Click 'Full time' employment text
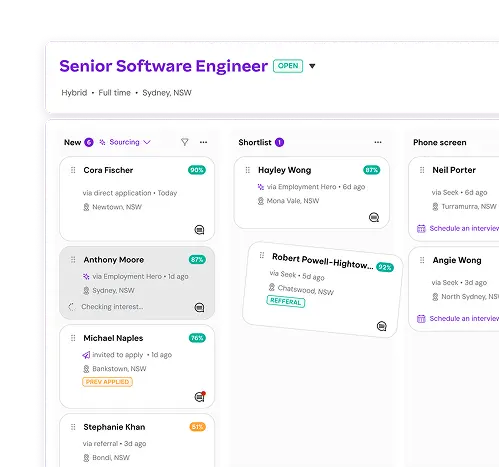This screenshot has width=499, height=467. point(114,93)
